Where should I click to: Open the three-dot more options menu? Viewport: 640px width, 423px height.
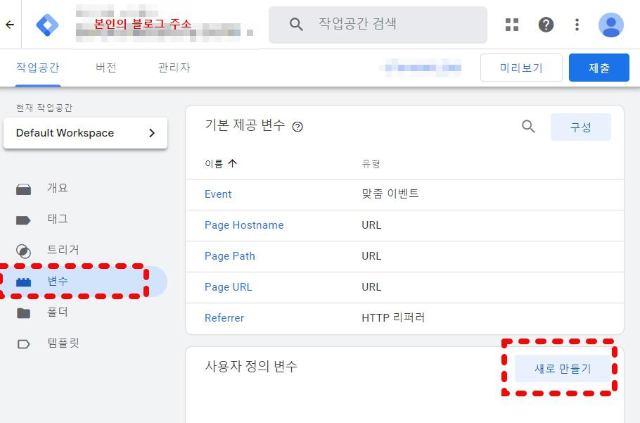click(577, 24)
